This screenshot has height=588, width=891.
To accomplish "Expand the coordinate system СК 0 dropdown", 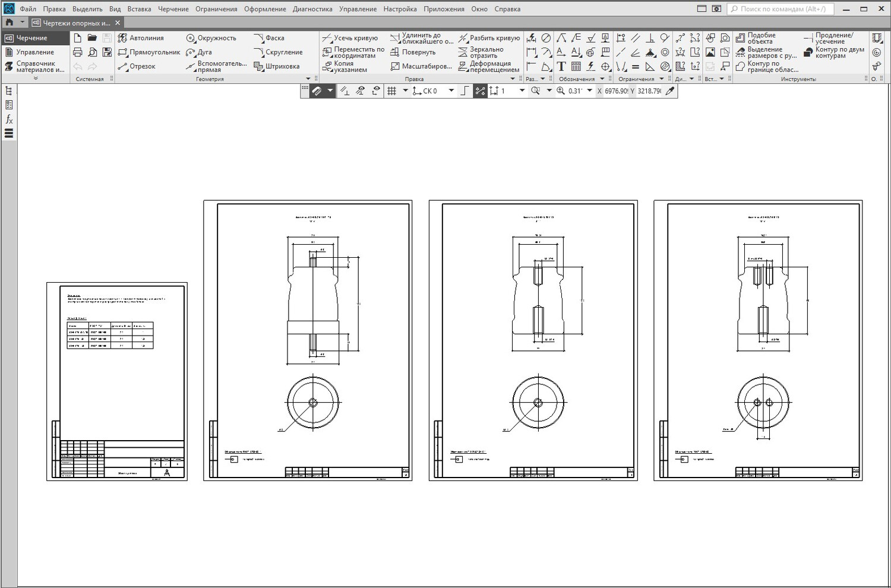I will click(451, 91).
